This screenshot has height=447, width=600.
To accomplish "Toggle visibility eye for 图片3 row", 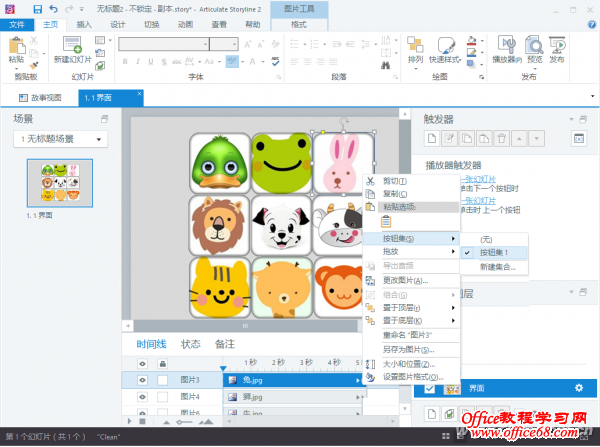I will tap(142, 380).
